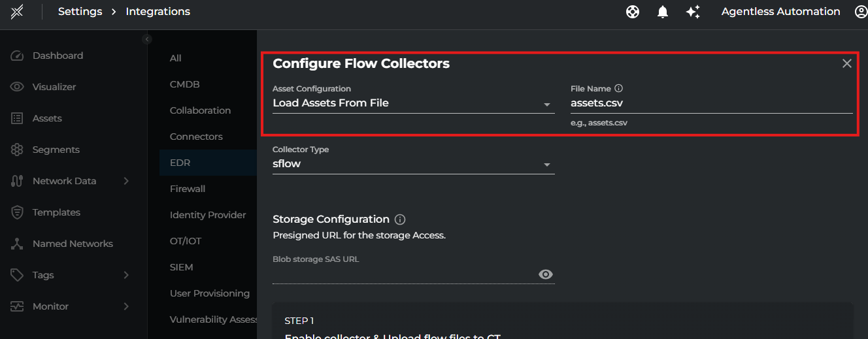The height and width of the screenshot is (339, 868).
Task: Click the File Name info icon
Action: pyautogui.click(x=619, y=88)
